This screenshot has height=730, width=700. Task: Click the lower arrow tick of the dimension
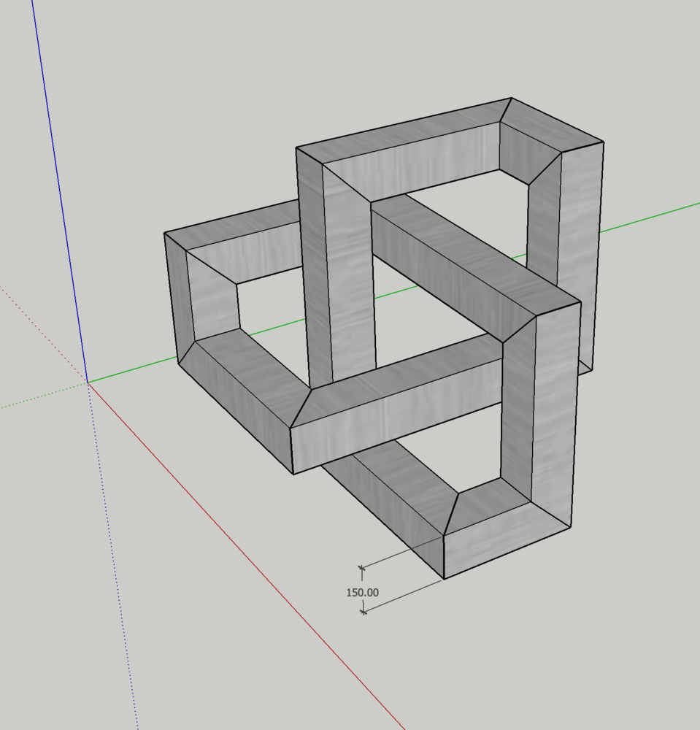pyautogui.click(x=363, y=612)
